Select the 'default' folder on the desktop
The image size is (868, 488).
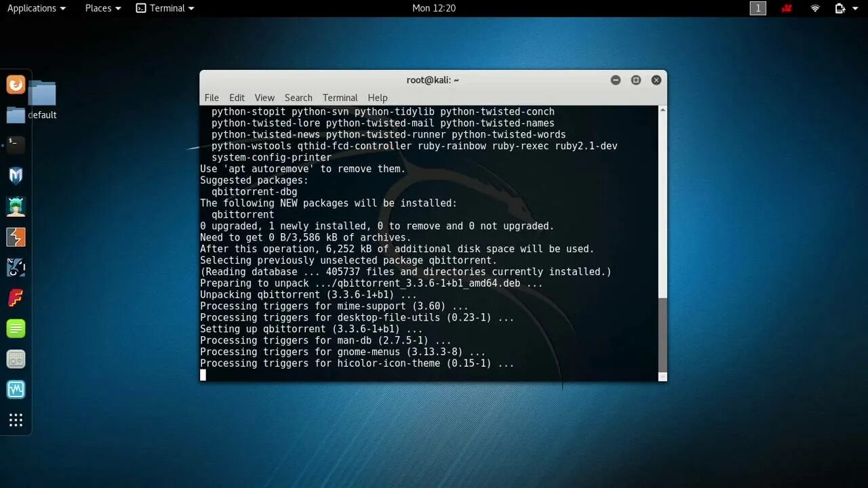click(x=42, y=100)
